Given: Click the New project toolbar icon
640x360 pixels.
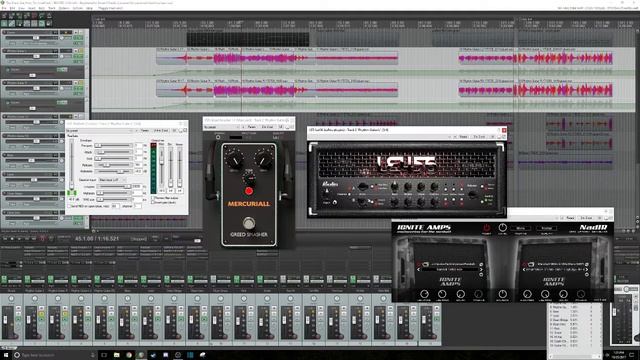Looking at the screenshot, I should [4, 16].
